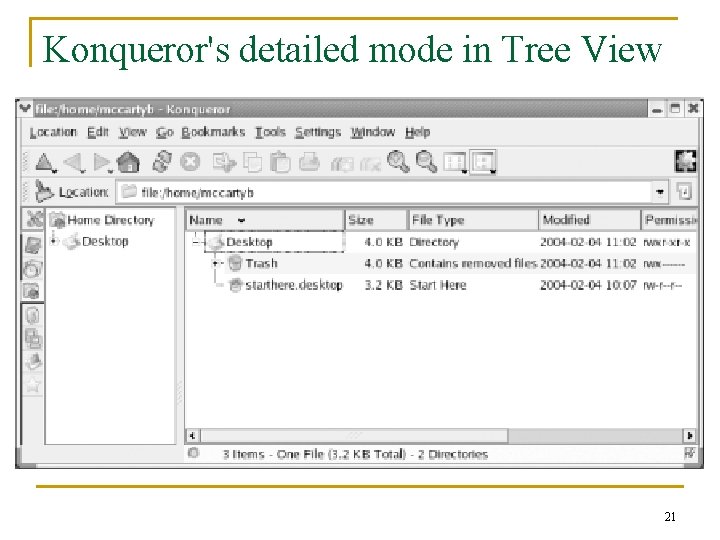Click the Up navigation arrow in toolbar
This screenshot has height=540, width=720.
coord(44,162)
